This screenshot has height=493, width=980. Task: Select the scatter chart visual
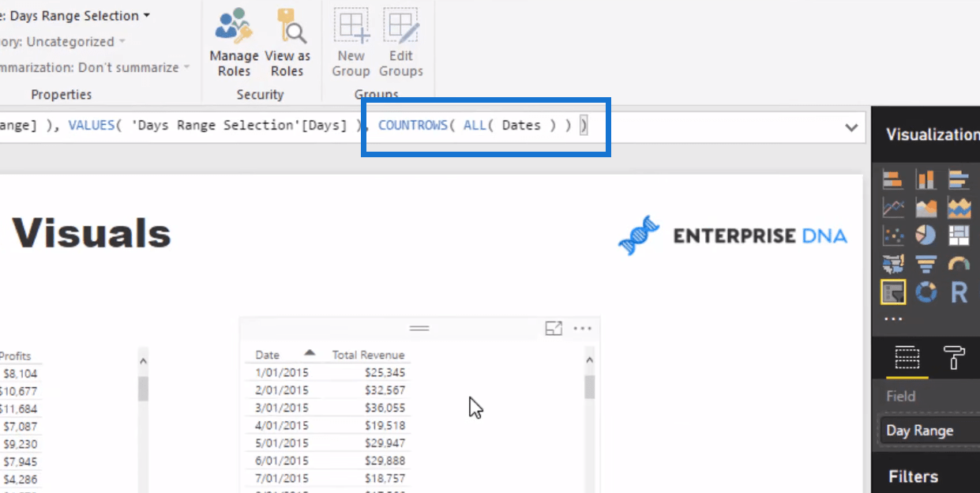coord(893,235)
